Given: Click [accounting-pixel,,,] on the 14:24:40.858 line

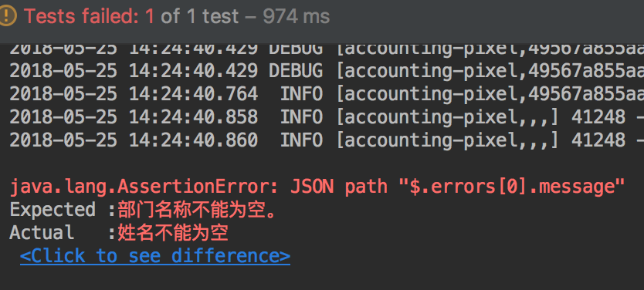Looking at the screenshot, I should [448, 117].
